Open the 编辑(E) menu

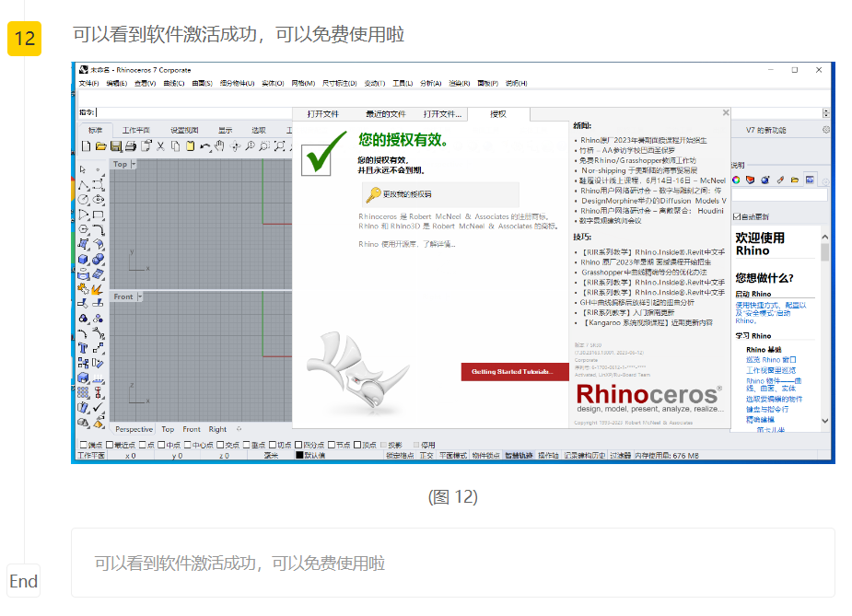point(116,83)
